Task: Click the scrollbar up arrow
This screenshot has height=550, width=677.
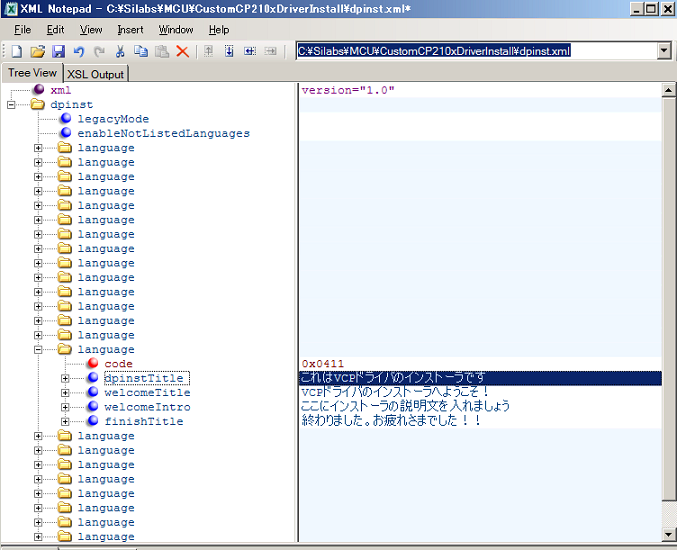Action: [x=668, y=90]
